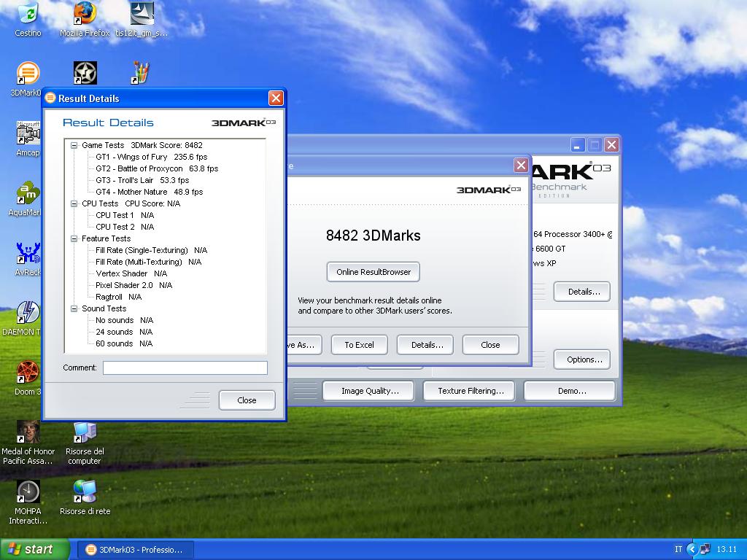Click into the Comment text field

coord(185,367)
